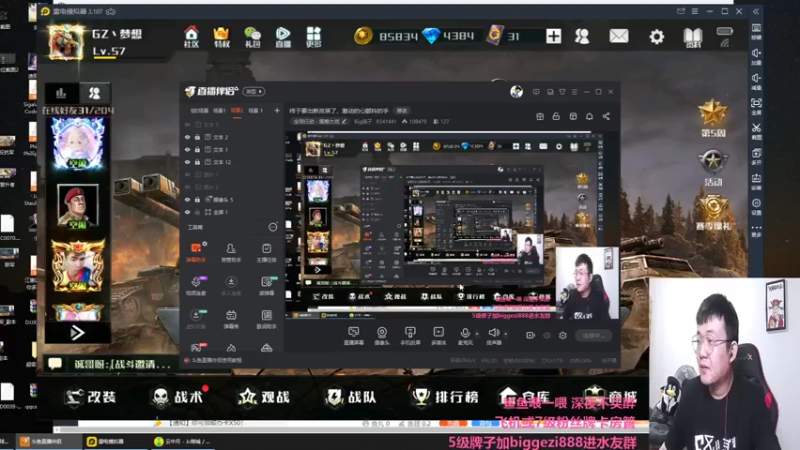
Task: Click the 活动 star button on the right
Action: click(x=713, y=168)
